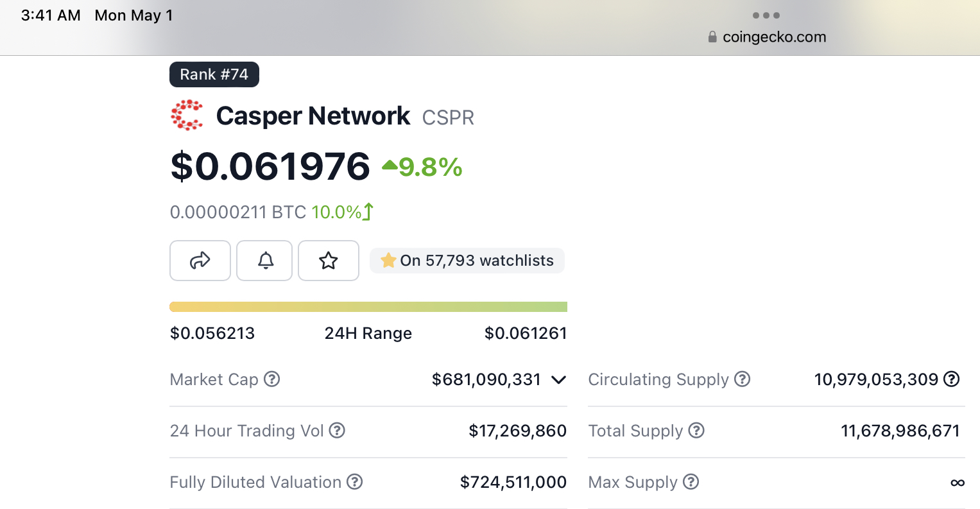Viewport: 980px width, 509px height.
Task: Click the share arrow icon button
Action: [200, 261]
